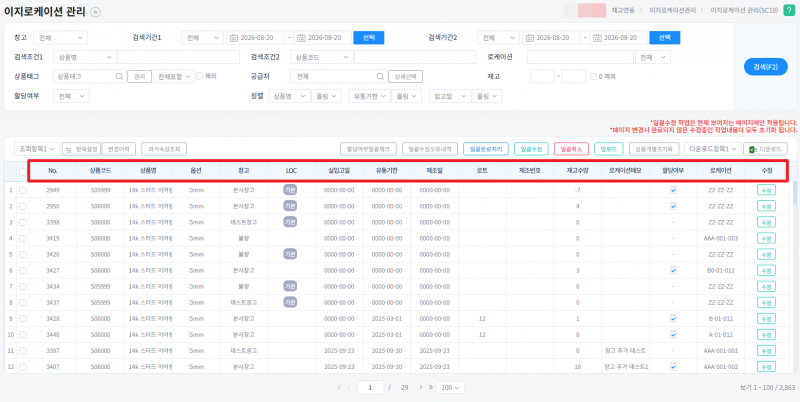Click the 기본 LOC badge in row No. 3420
Viewport: 800px width, 402px height.
(290, 254)
